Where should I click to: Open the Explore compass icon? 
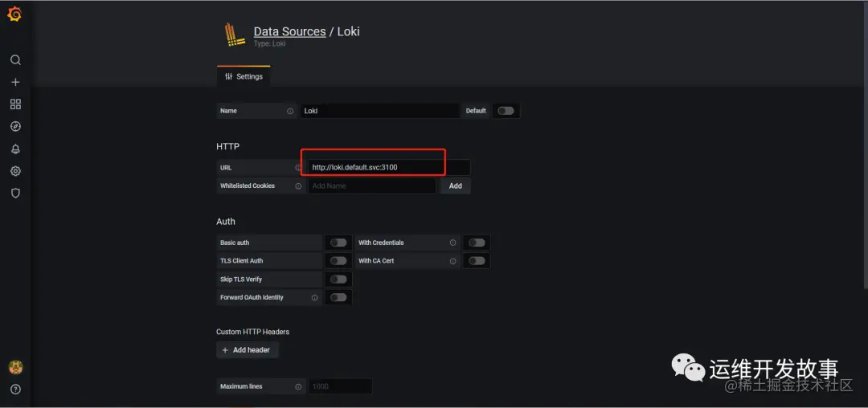click(15, 127)
